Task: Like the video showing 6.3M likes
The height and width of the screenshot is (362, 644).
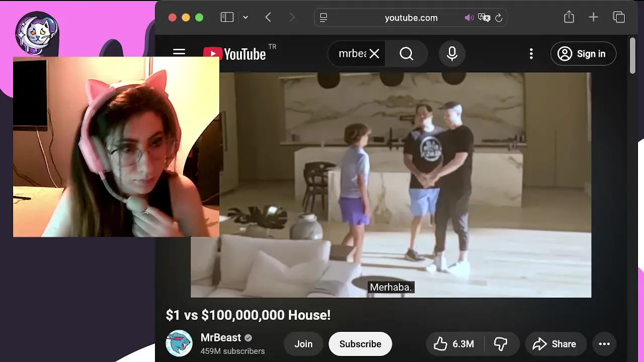Action: [454, 344]
